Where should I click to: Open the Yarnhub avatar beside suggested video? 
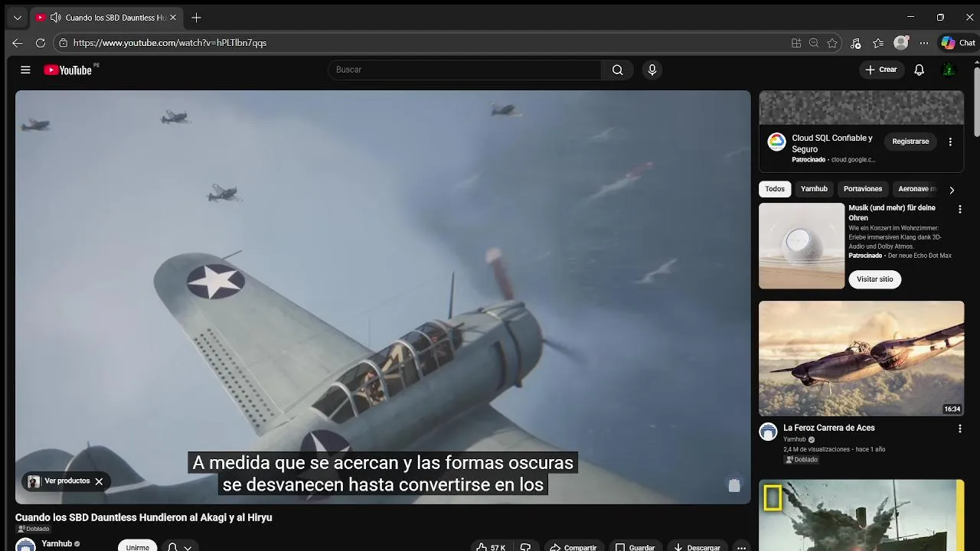768,432
